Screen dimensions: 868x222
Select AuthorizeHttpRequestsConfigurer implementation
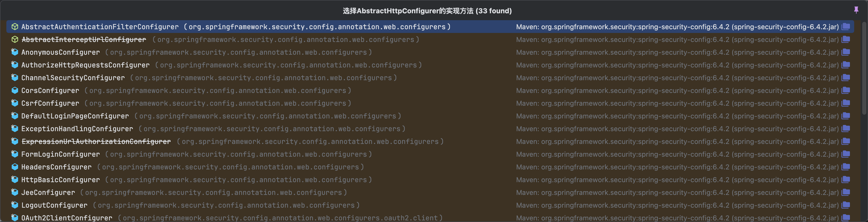coord(85,65)
